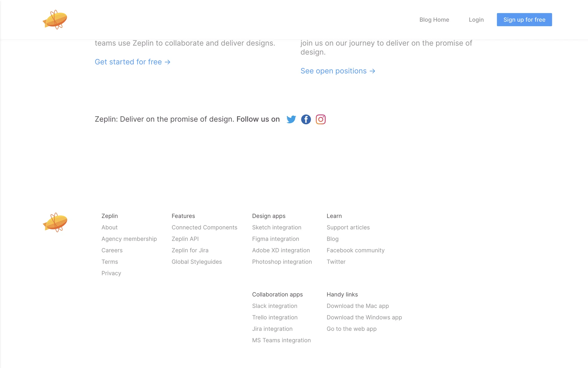This screenshot has height=368, width=588.
Task: Open the Zeplin API link
Action: tap(185, 239)
